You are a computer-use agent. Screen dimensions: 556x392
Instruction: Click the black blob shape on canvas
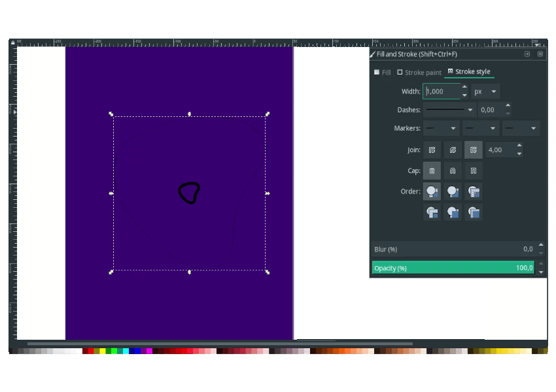coord(189,193)
